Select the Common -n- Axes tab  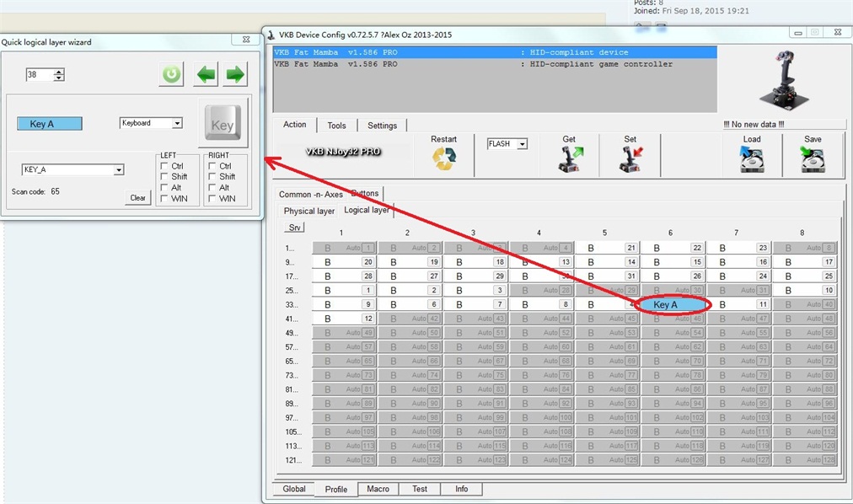pos(311,194)
